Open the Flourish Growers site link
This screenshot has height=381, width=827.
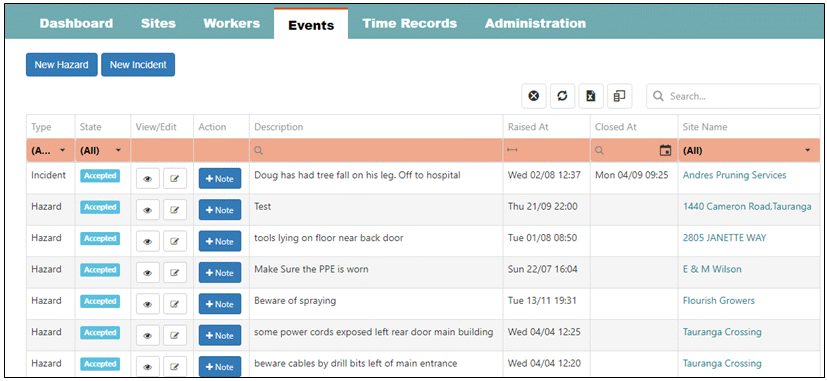tap(718, 301)
